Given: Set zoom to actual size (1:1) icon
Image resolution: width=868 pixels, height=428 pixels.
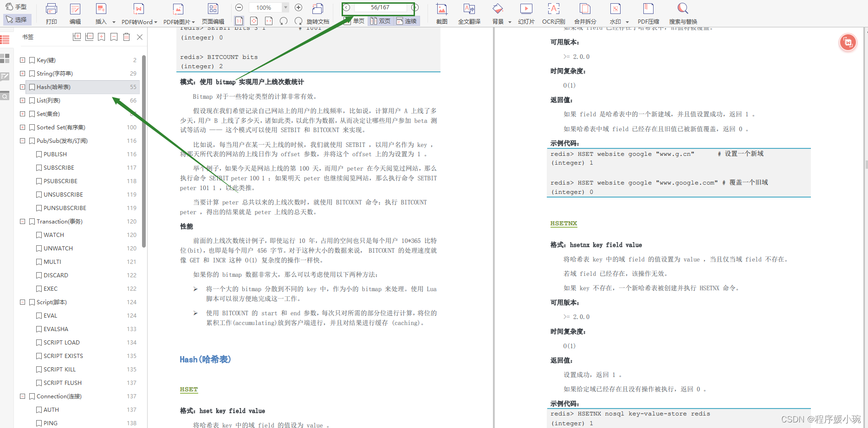Looking at the screenshot, I should [239, 21].
